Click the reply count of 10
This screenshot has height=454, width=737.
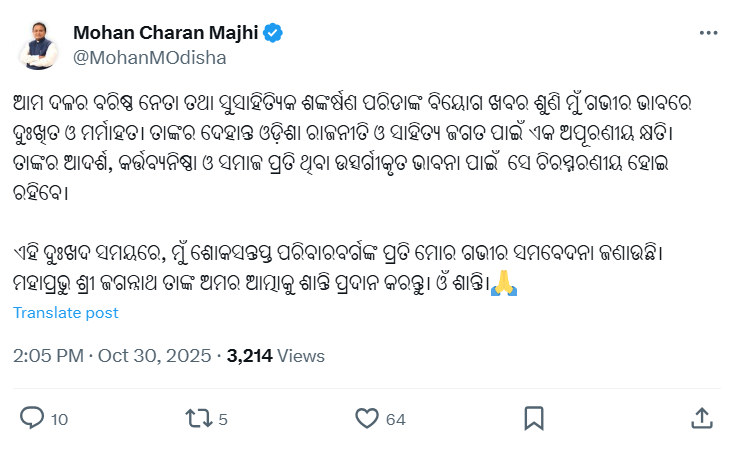[59, 419]
